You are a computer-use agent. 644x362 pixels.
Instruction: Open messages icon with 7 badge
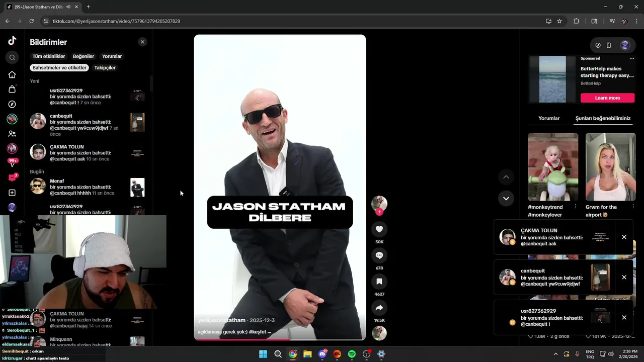point(13,177)
